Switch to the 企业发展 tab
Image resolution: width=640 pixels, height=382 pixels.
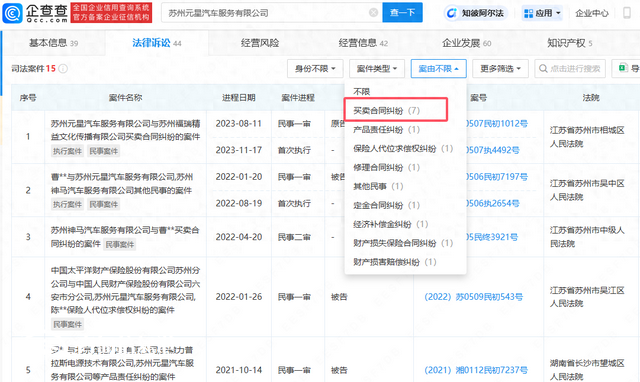467,43
